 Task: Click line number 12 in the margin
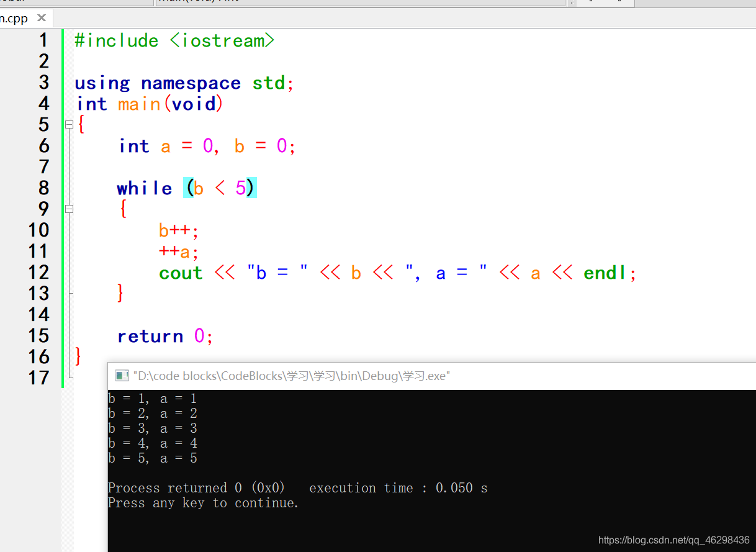(x=38, y=273)
